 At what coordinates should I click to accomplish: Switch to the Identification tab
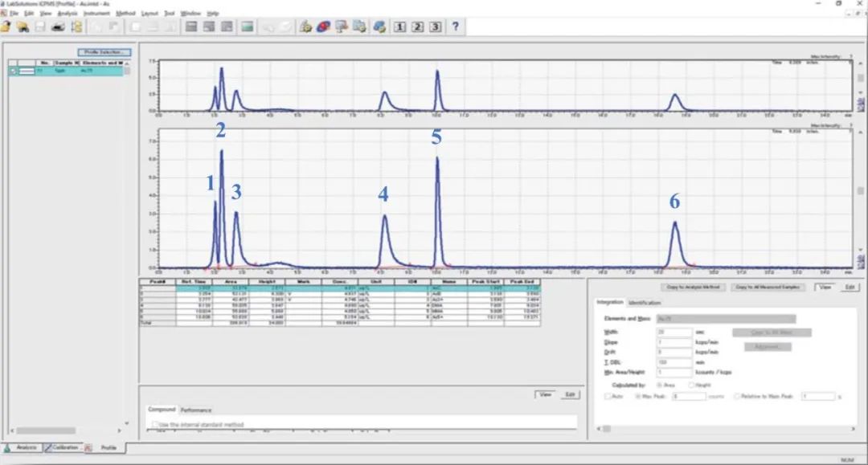pos(645,303)
